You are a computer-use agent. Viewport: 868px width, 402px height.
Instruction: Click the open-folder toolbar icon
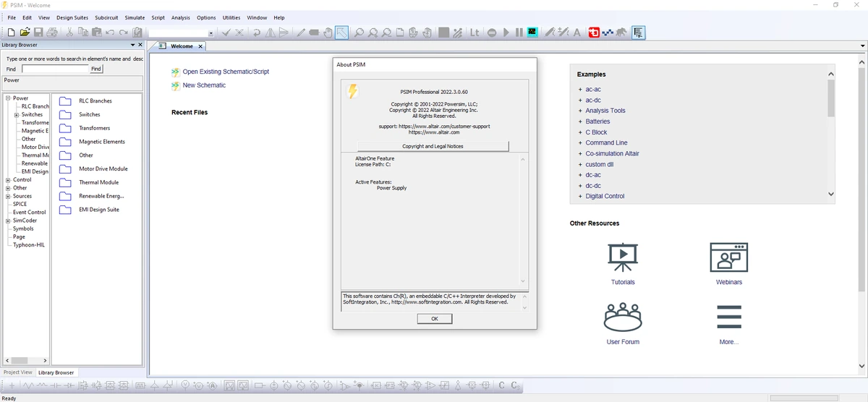click(x=25, y=33)
